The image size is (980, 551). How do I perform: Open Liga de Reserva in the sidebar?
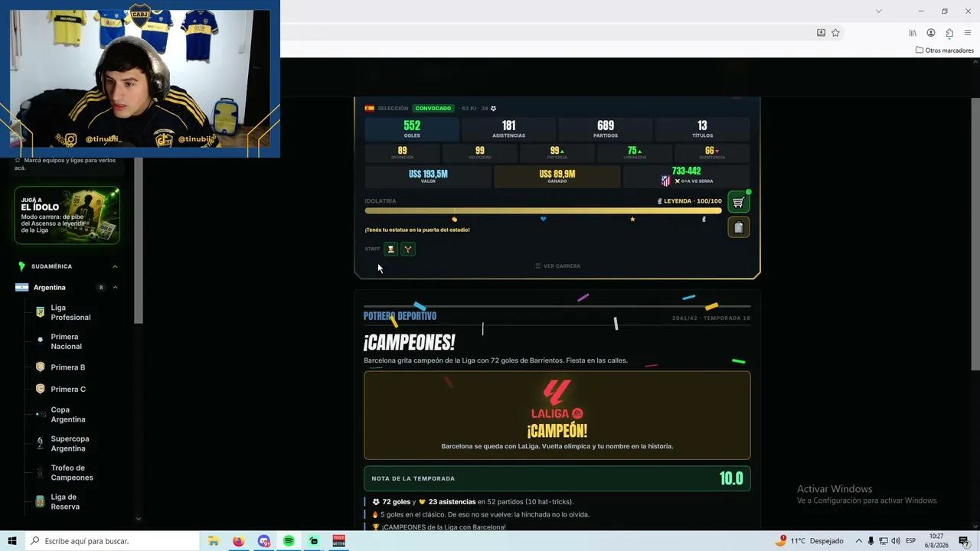point(64,502)
